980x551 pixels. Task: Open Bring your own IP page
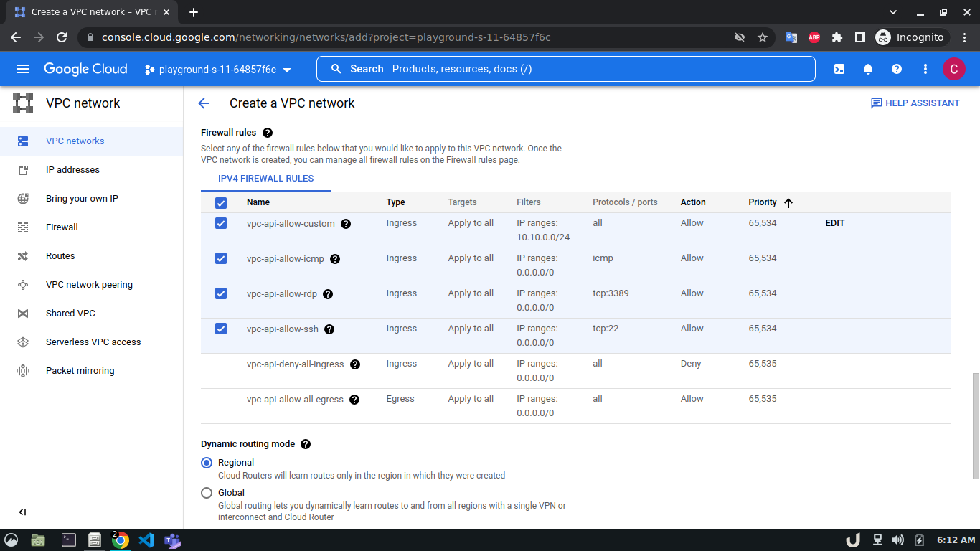[91, 199]
